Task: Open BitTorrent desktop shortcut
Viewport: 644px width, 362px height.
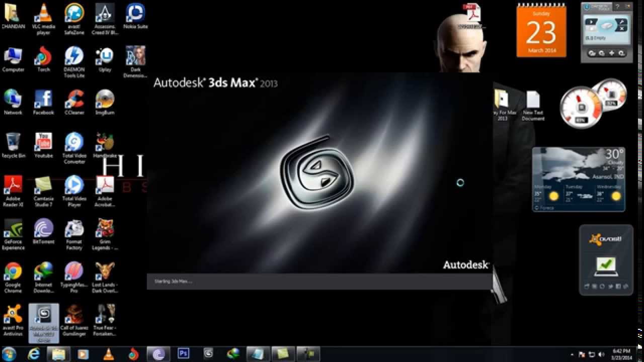Action: [x=44, y=231]
